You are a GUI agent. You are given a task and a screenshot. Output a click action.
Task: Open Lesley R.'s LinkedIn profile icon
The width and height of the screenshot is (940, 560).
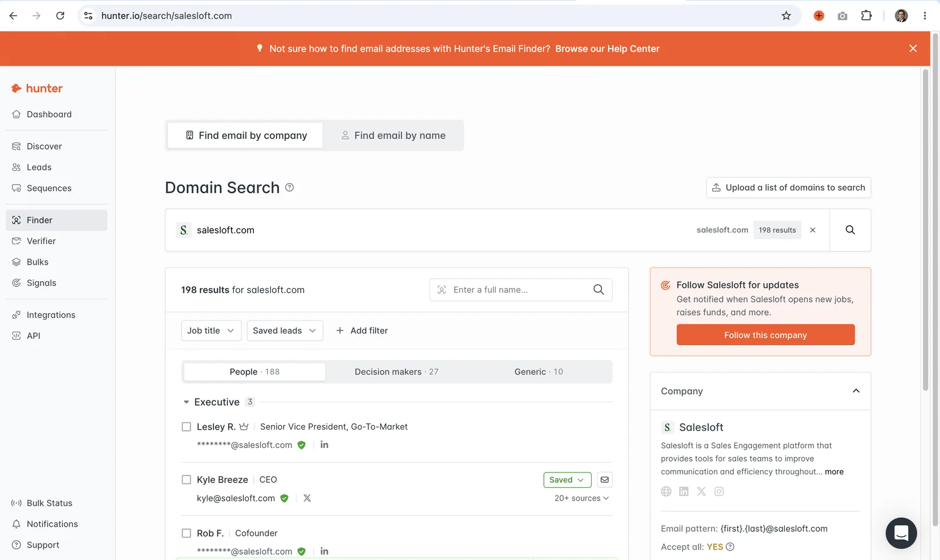pos(324,445)
